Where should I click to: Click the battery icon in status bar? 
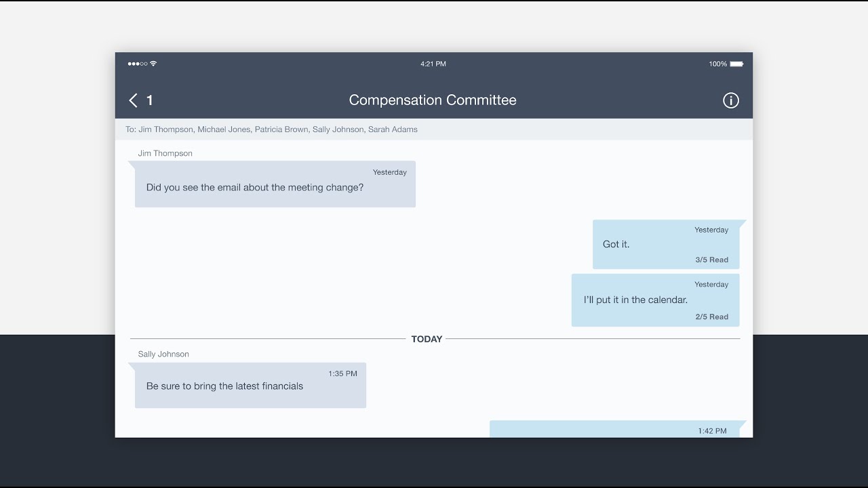[736, 64]
